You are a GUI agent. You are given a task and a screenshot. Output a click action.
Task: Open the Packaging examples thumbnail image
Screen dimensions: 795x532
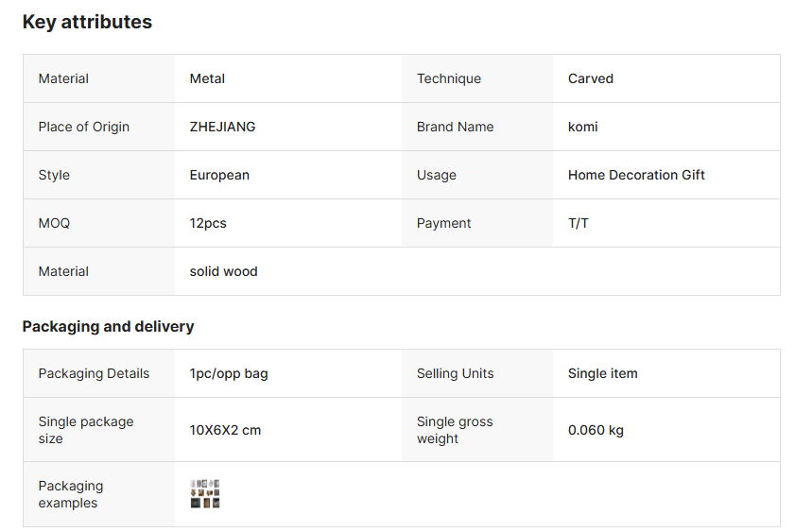tap(205, 493)
